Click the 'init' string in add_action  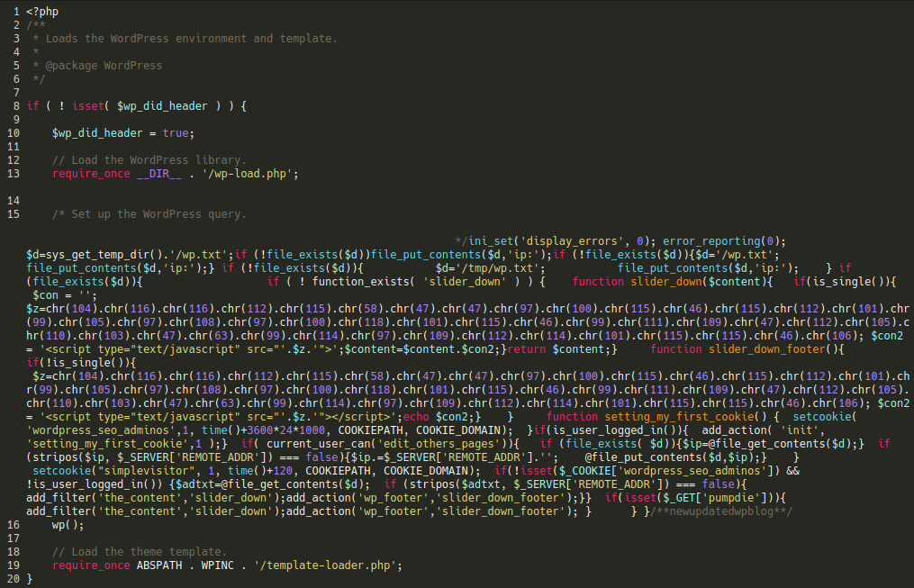[799, 430]
